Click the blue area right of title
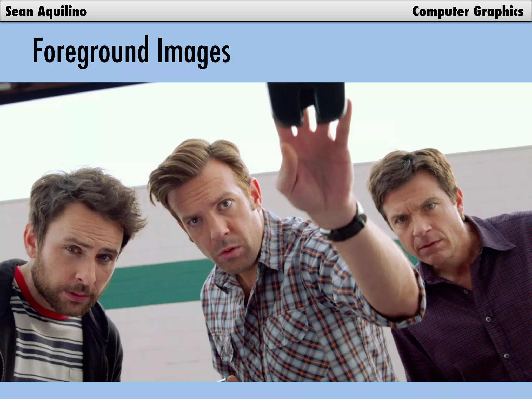Viewport: 532px width, 399px height. coord(377,52)
